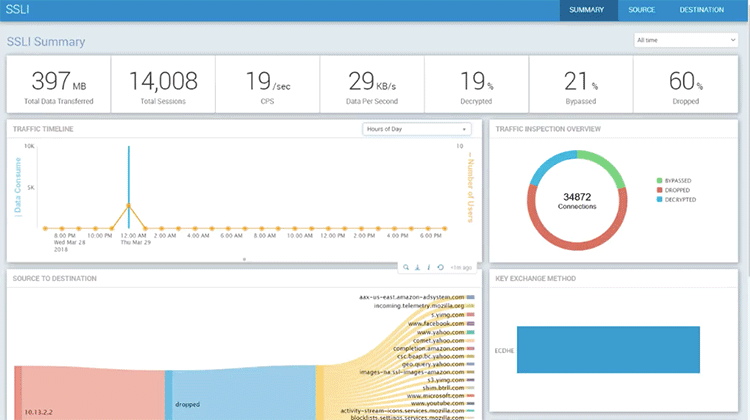Click the 21% Bypassed card

pyautogui.click(x=581, y=85)
